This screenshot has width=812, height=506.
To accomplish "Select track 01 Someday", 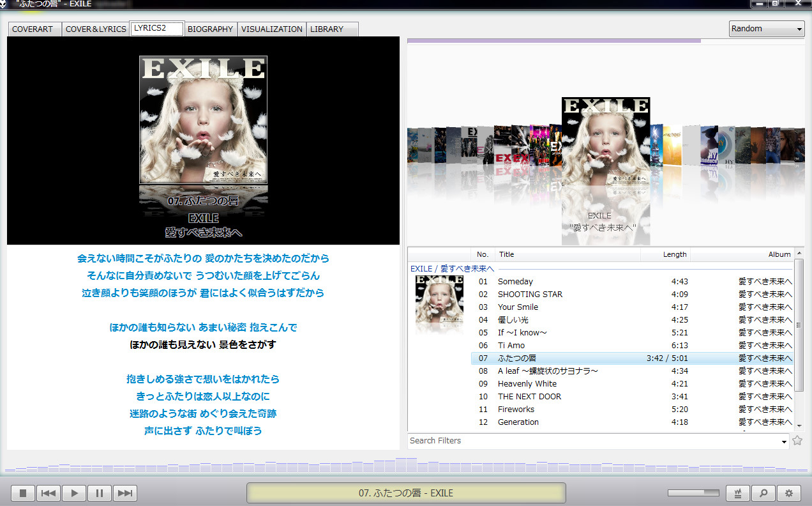I will 633,282.
